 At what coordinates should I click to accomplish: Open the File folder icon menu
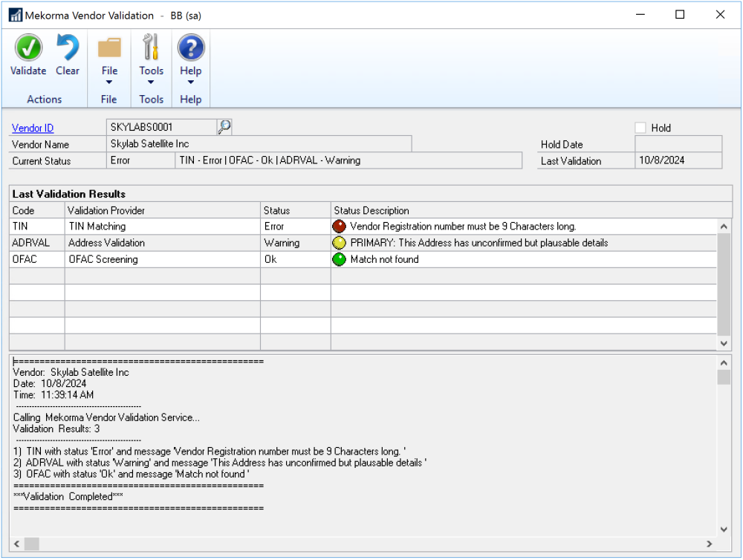[x=109, y=48]
